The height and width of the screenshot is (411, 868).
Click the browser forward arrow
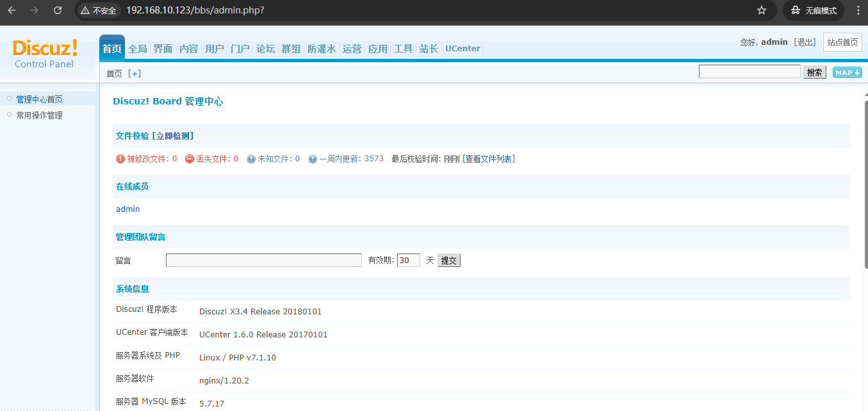(35, 10)
